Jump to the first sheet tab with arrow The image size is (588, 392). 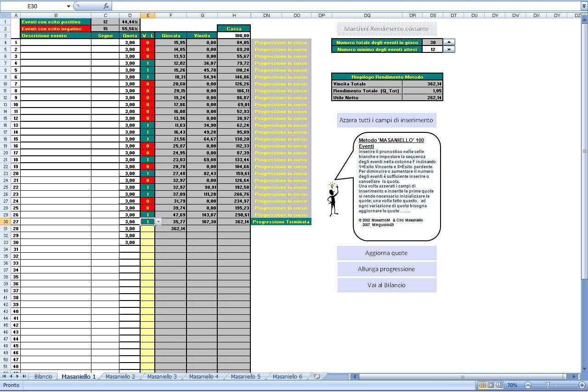pos(5,376)
